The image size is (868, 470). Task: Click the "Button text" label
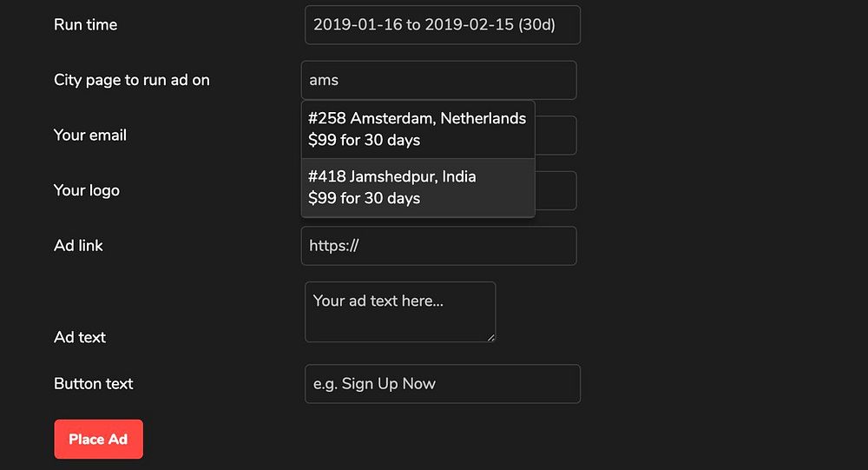pos(94,384)
